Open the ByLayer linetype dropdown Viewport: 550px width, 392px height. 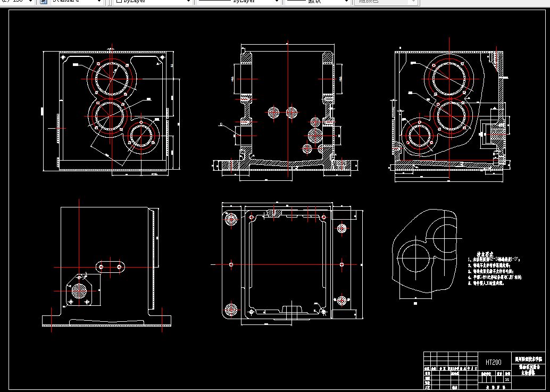click(x=238, y=2)
